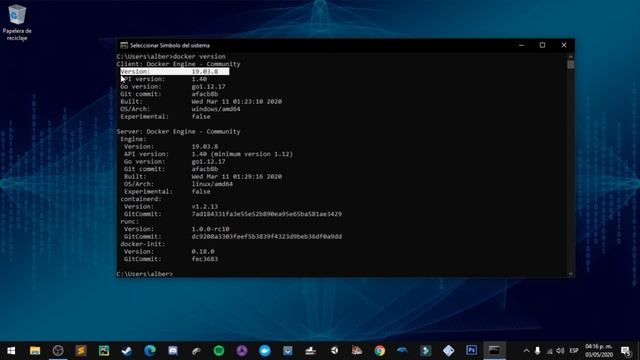Minimize the Símbolo del sistema window
This screenshot has height=360, width=640.
[x=521, y=45]
